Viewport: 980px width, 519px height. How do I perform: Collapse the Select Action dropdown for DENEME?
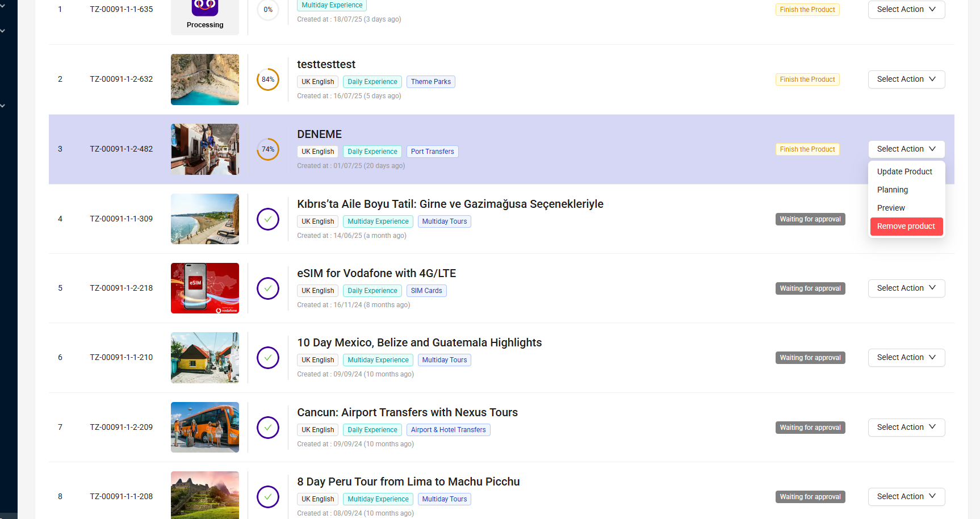(906, 149)
